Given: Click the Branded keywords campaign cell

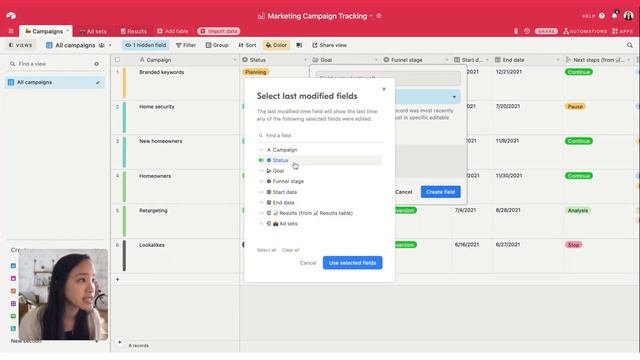Looking at the screenshot, I should (x=183, y=82).
